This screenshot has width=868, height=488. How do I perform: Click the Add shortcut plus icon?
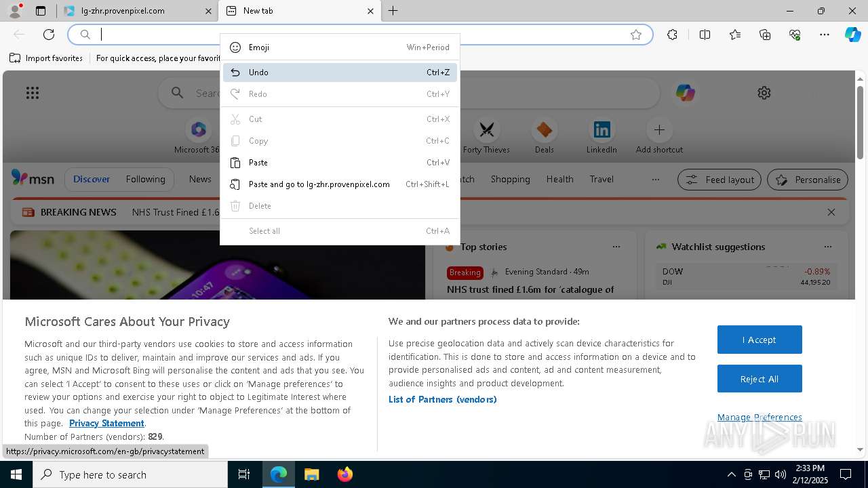[x=659, y=129]
